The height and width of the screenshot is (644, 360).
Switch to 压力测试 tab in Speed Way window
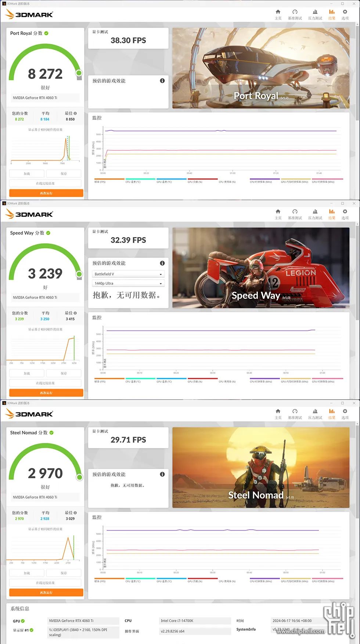[315, 214]
